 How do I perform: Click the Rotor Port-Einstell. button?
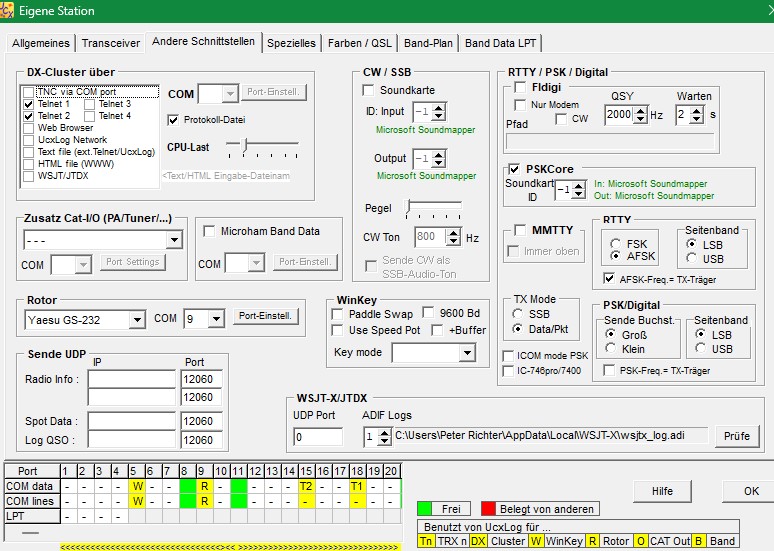click(266, 317)
